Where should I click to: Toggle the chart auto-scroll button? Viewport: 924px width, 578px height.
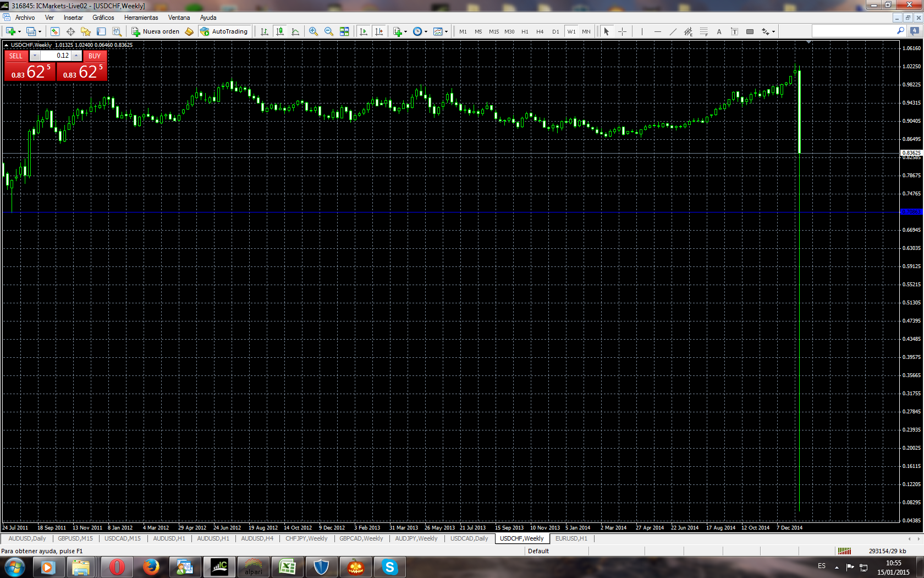coord(364,31)
